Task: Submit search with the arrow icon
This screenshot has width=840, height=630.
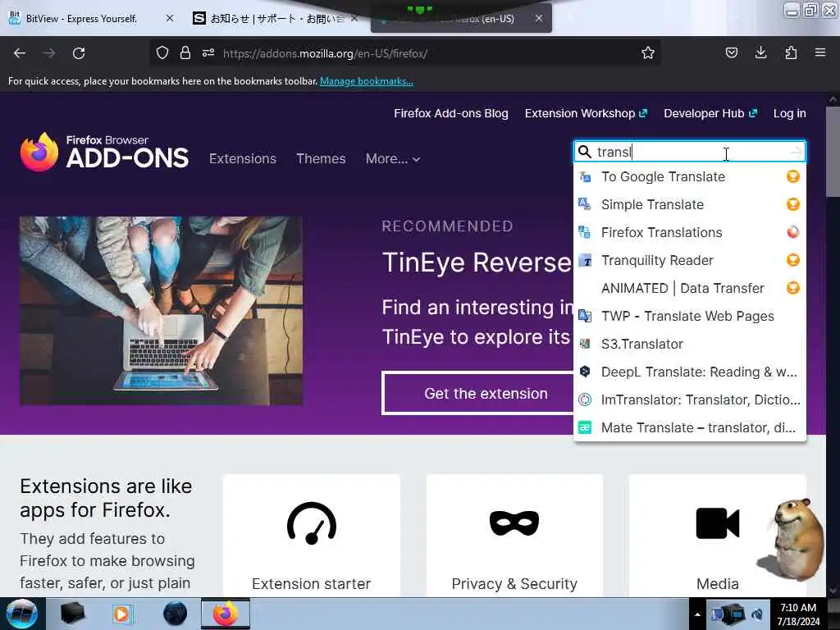Action: pyautogui.click(x=797, y=152)
